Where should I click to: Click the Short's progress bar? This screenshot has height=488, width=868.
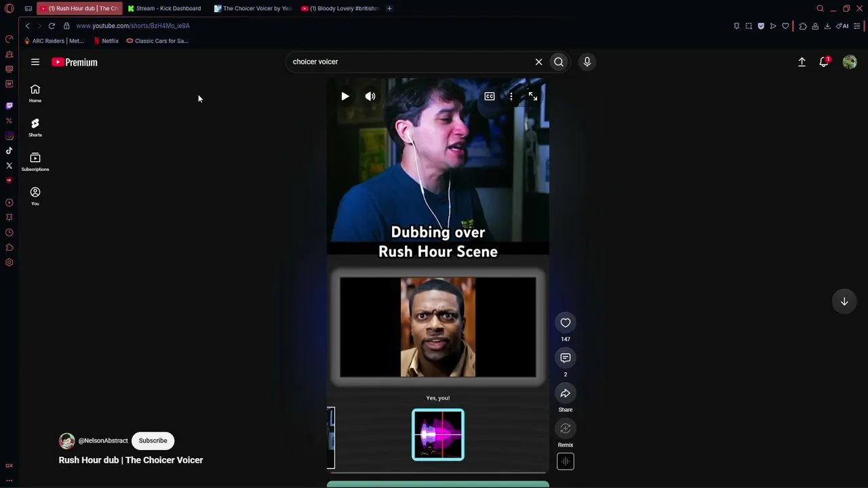[437, 472]
